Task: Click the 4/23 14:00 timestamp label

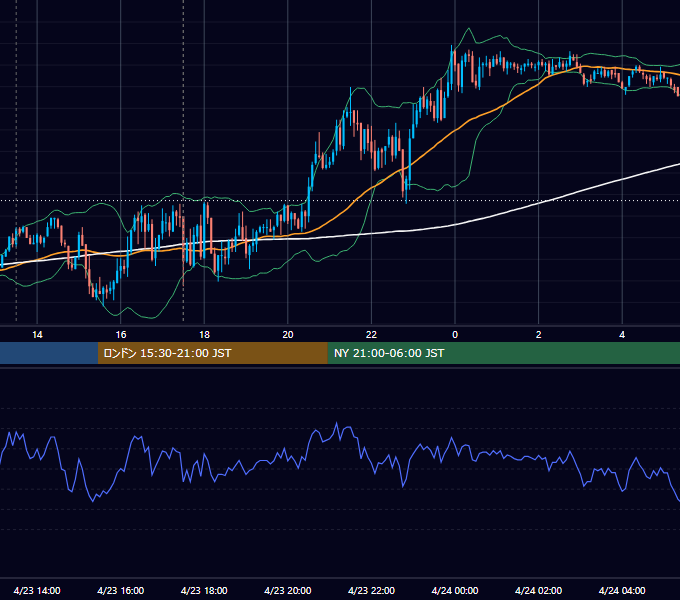Action: (37, 590)
